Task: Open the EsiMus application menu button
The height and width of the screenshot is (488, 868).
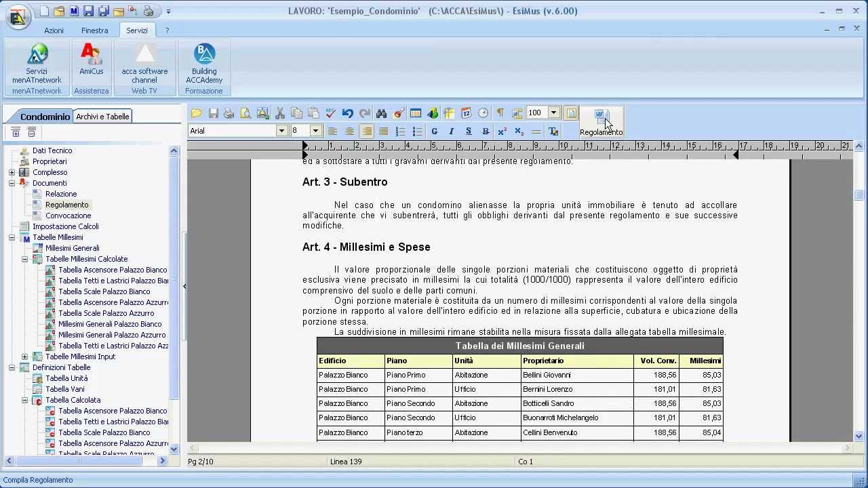Action: [18, 17]
